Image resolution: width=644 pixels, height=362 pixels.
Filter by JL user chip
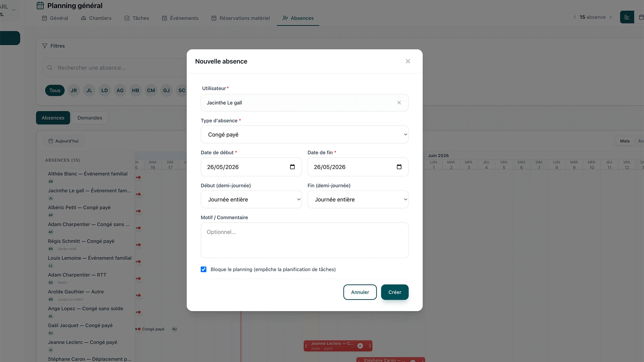(89, 90)
